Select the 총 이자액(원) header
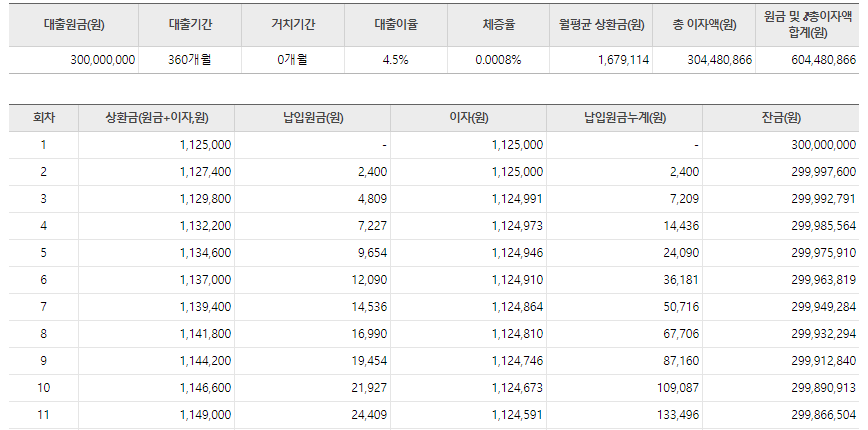 point(704,25)
